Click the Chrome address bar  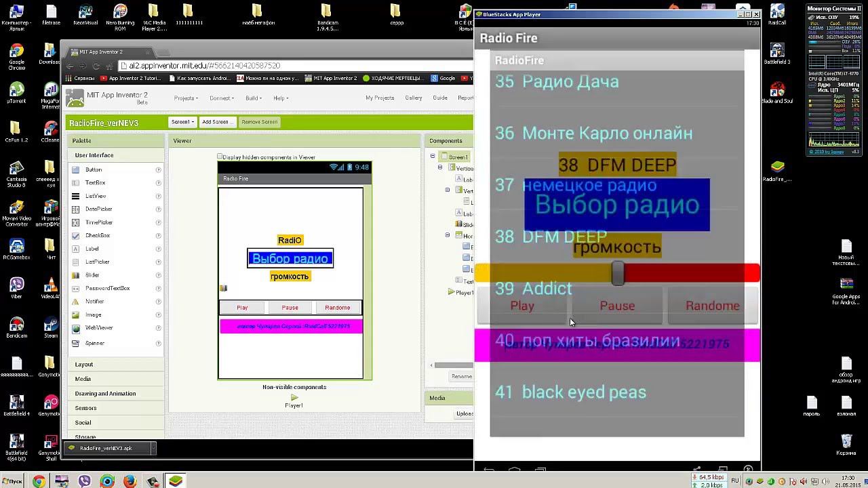(x=294, y=66)
